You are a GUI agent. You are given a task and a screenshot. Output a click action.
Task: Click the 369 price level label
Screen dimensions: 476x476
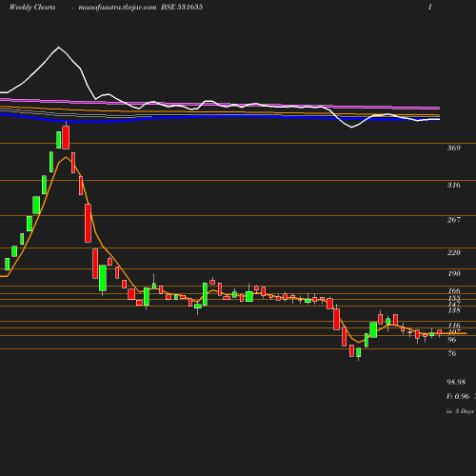[454, 148]
